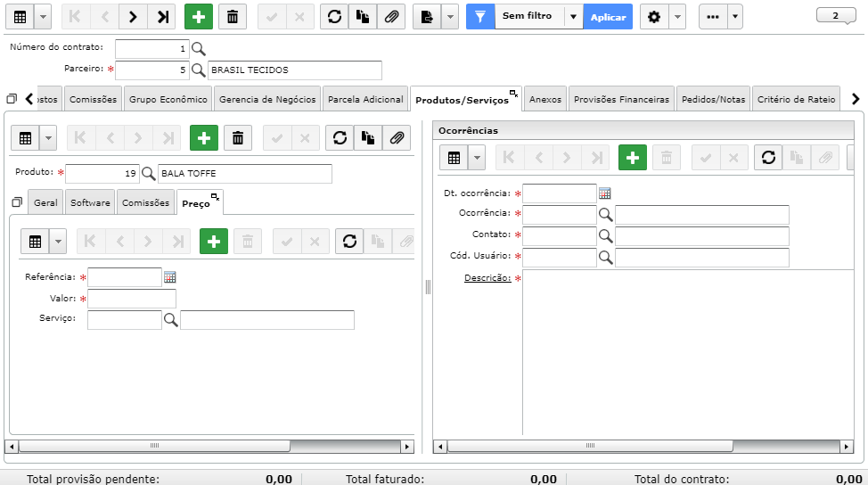868x485 pixels.
Task: Toggle the top toolbar grid view mode button
Action: tap(20, 17)
